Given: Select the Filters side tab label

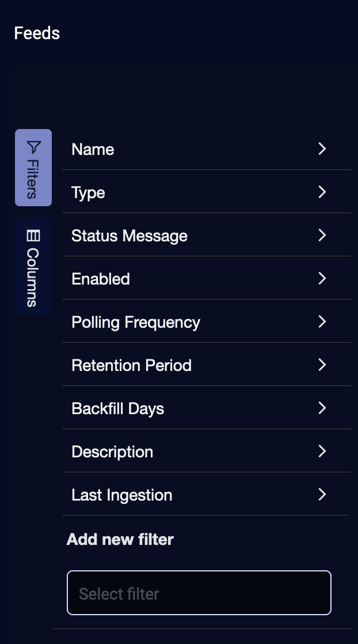Looking at the screenshot, I should (33, 179).
